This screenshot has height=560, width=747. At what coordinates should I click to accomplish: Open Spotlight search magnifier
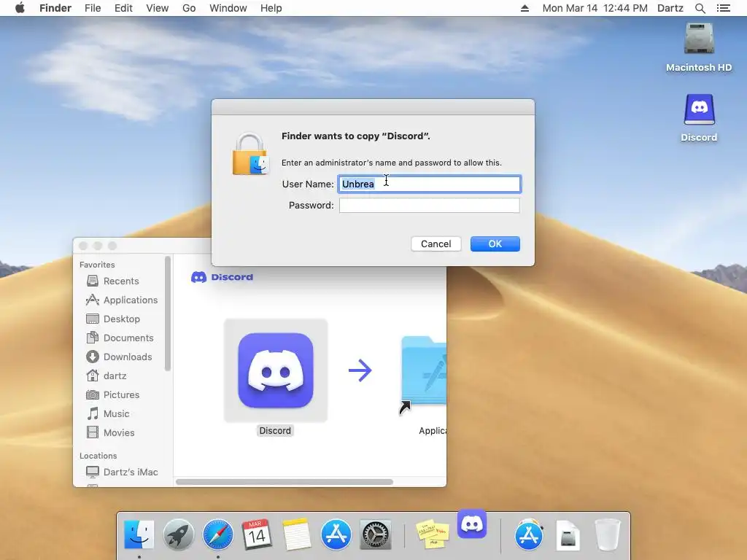(700, 8)
